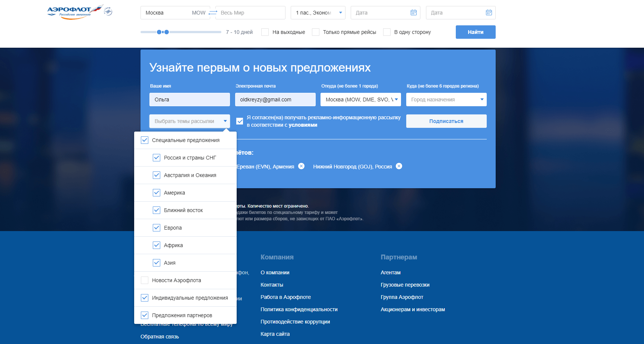Uncheck Америка topic checkbox
Viewport: 644px width, 344px height.
click(157, 193)
